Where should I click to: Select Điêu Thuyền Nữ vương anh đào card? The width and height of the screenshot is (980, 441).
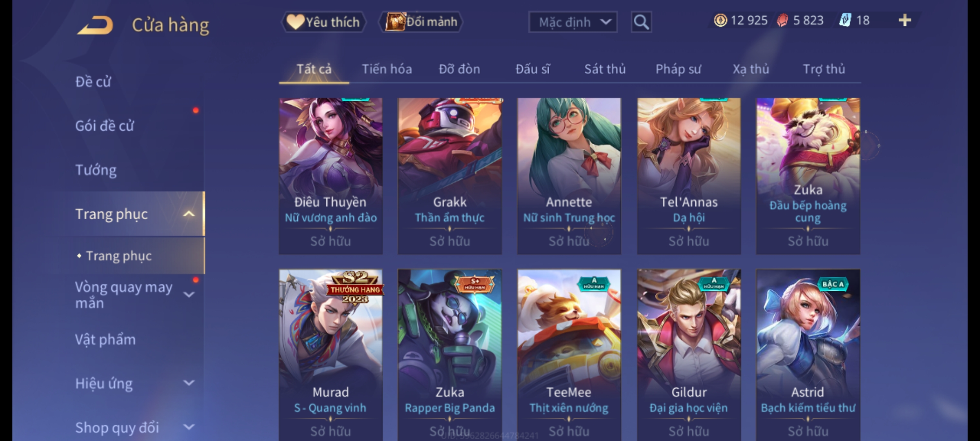[331, 176]
